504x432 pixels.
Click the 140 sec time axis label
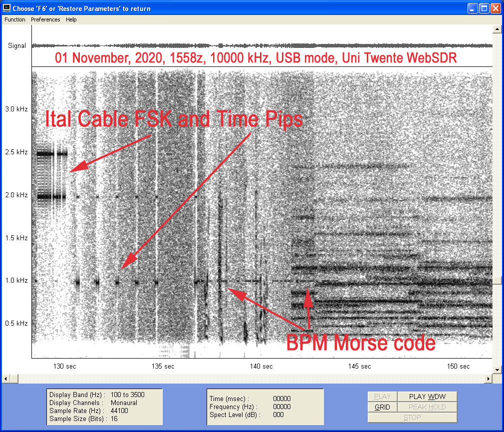click(x=261, y=366)
